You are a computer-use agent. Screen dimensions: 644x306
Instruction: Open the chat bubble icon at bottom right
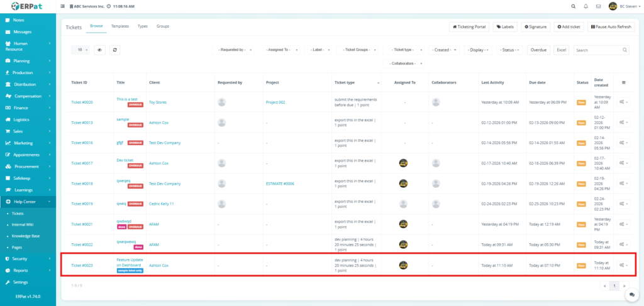pyautogui.click(x=631, y=295)
